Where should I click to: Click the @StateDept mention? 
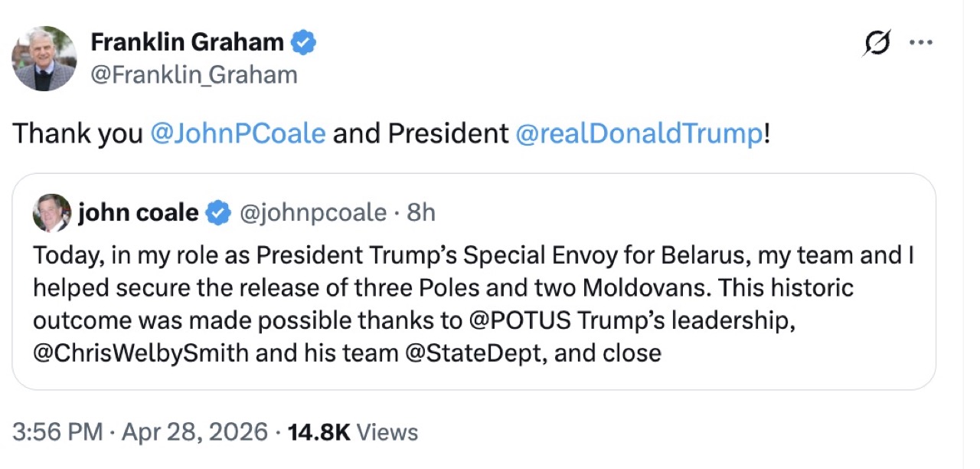click(474, 353)
